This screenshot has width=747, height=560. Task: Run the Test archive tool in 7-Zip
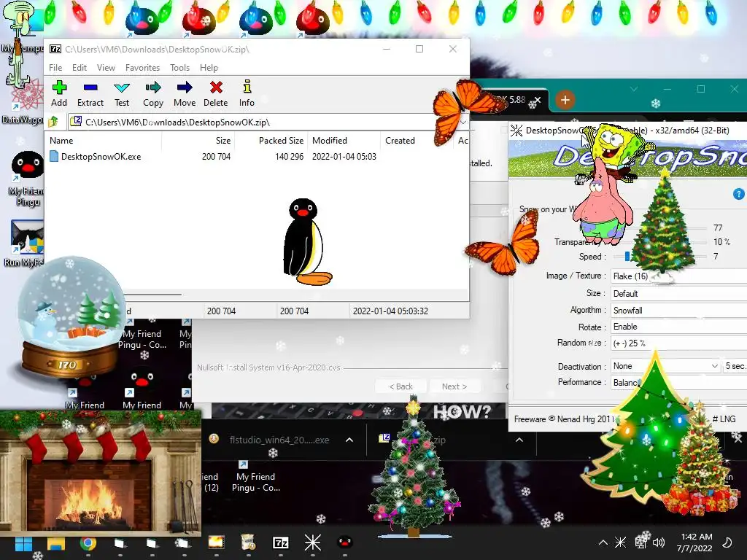(122, 93)
